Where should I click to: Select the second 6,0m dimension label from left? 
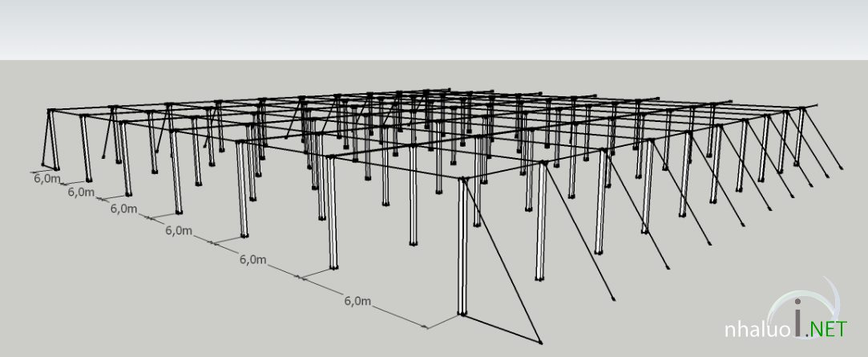coord(80,193)
